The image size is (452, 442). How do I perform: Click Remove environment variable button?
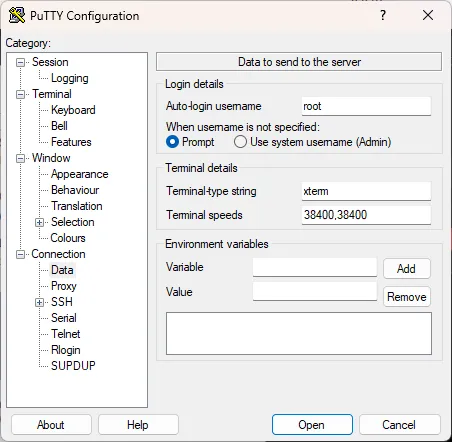[x=407, y=297]
